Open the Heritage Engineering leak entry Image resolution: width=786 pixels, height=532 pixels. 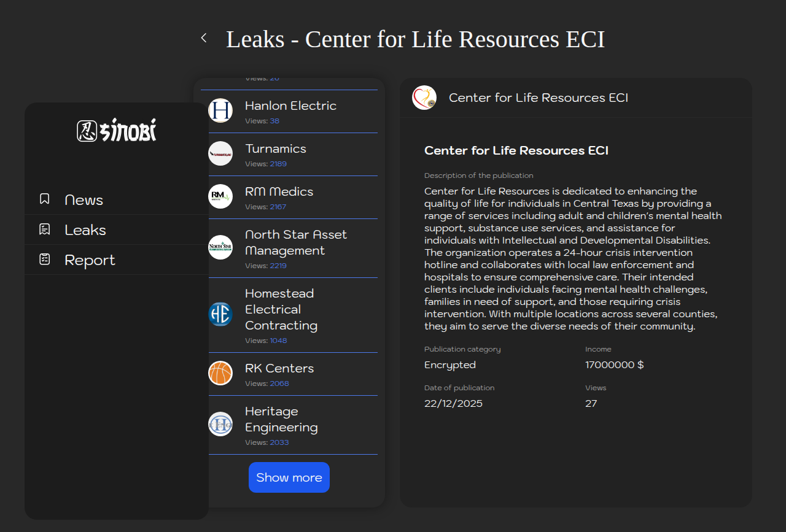[281, 419]
